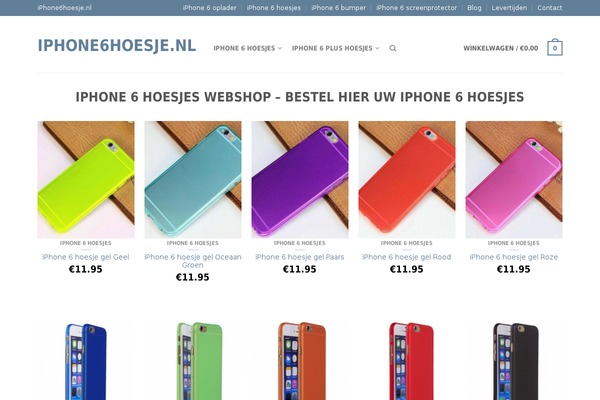Open the iPhone 6 hoesje gel Rood link
The image size is (600, 400).
coord(407,257)
